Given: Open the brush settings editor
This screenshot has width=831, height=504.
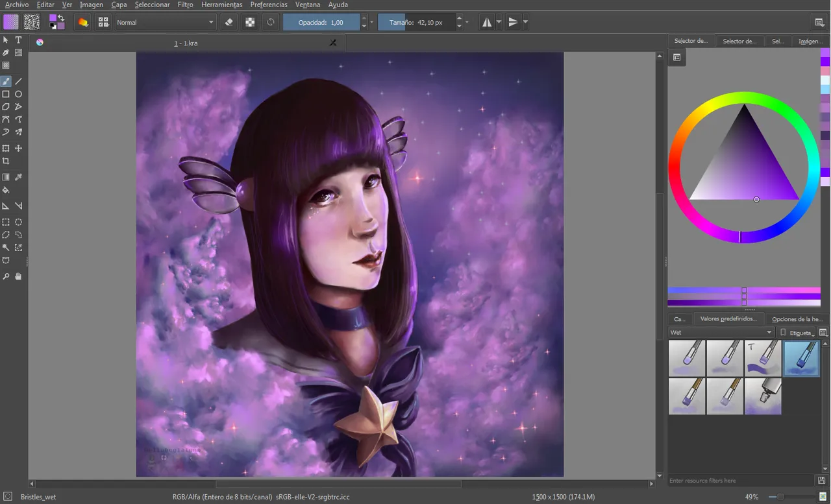Looking at the screenshot, I should (82, 22).
